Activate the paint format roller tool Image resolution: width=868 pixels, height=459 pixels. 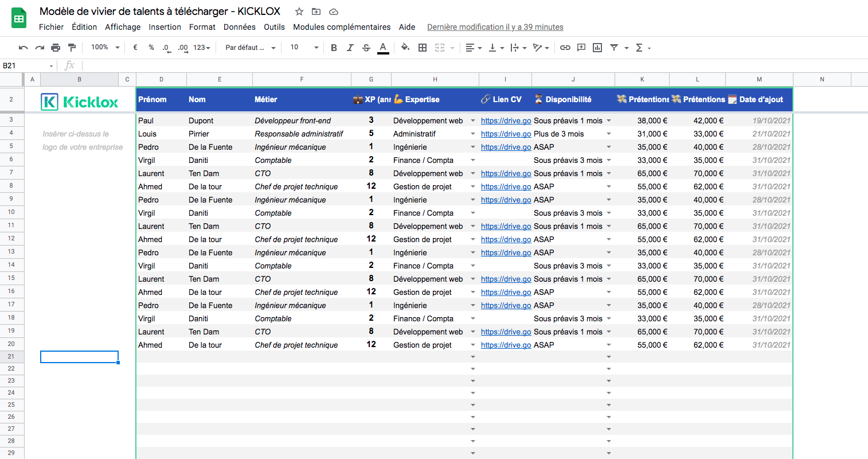(72, 48)
